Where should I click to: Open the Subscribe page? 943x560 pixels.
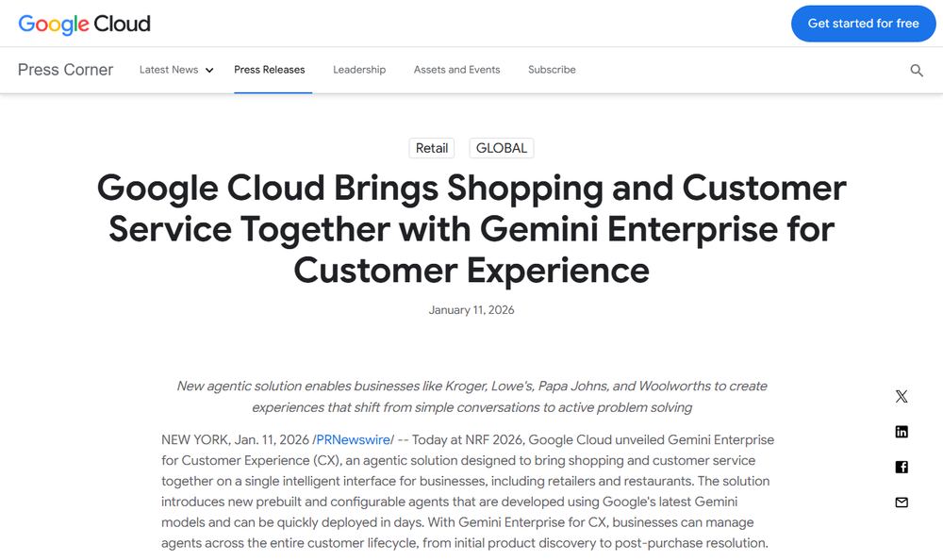tap(552, 70)
